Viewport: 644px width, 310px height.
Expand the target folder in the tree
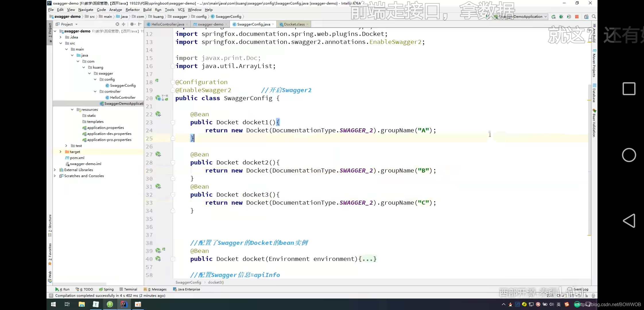point(60,152)
